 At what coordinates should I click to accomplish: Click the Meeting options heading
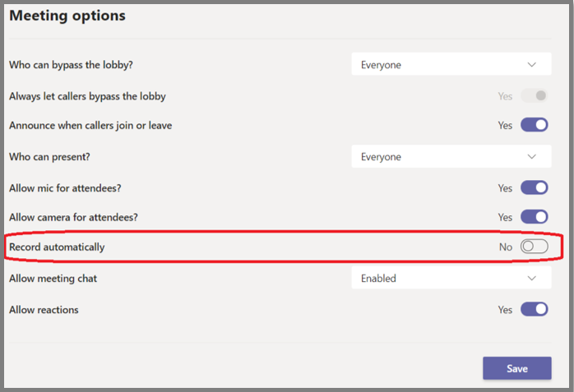coord(67,16)
